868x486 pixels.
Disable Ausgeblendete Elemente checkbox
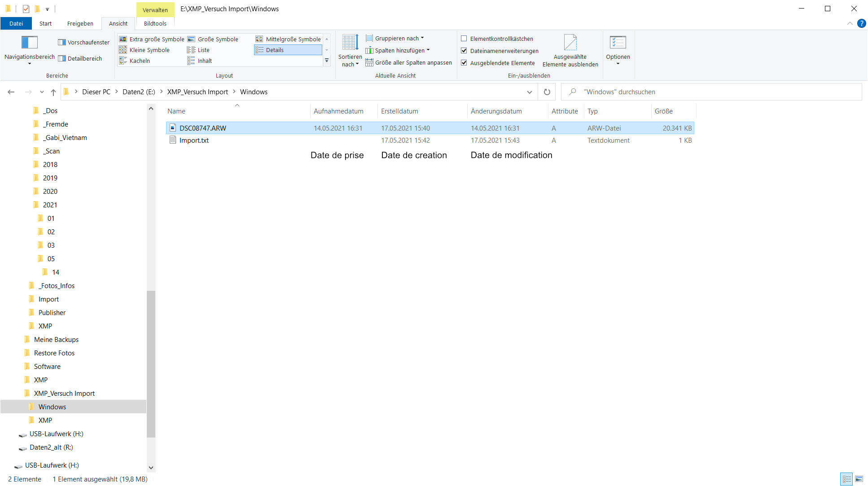pyautogui.click(x=464, y=63)
